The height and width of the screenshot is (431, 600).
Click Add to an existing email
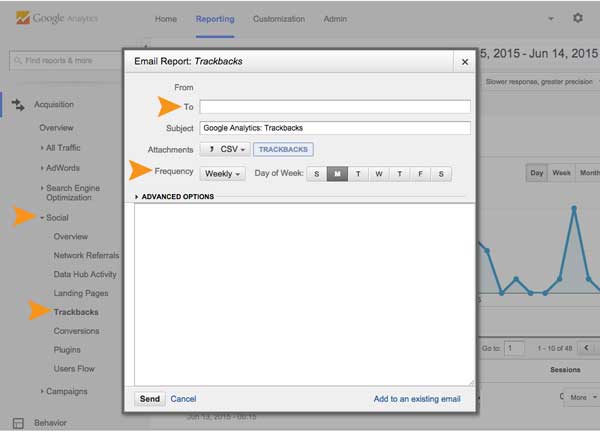[417, 399]
